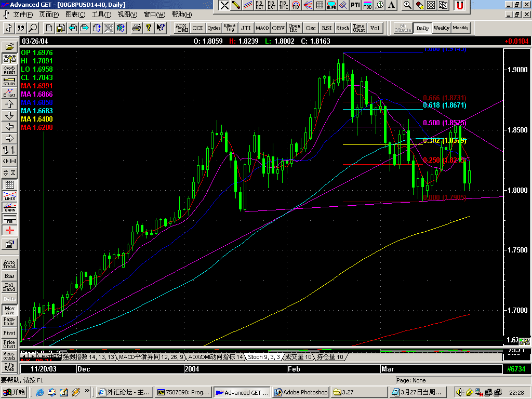Screen dimensions: 532x399
Task: Toggle the Mov Ave study button
Action: [x=9, y=310]
